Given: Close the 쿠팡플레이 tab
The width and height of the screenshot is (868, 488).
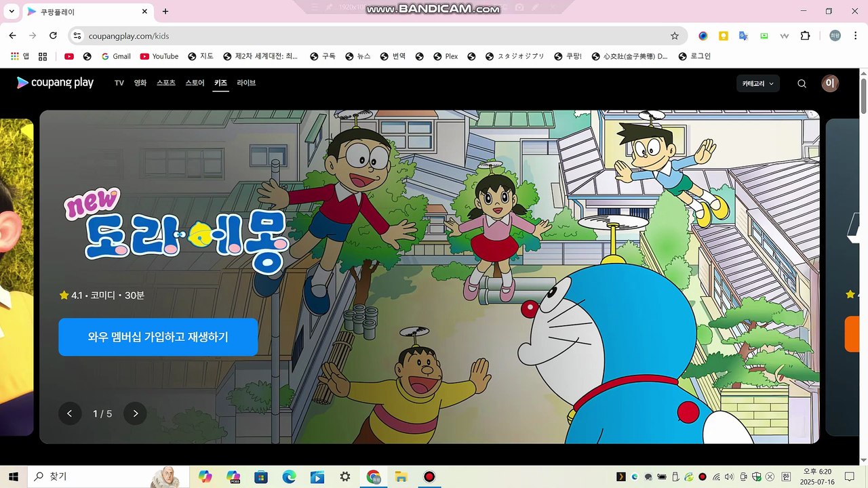Looking at the screenshot, I should (144, 12).
